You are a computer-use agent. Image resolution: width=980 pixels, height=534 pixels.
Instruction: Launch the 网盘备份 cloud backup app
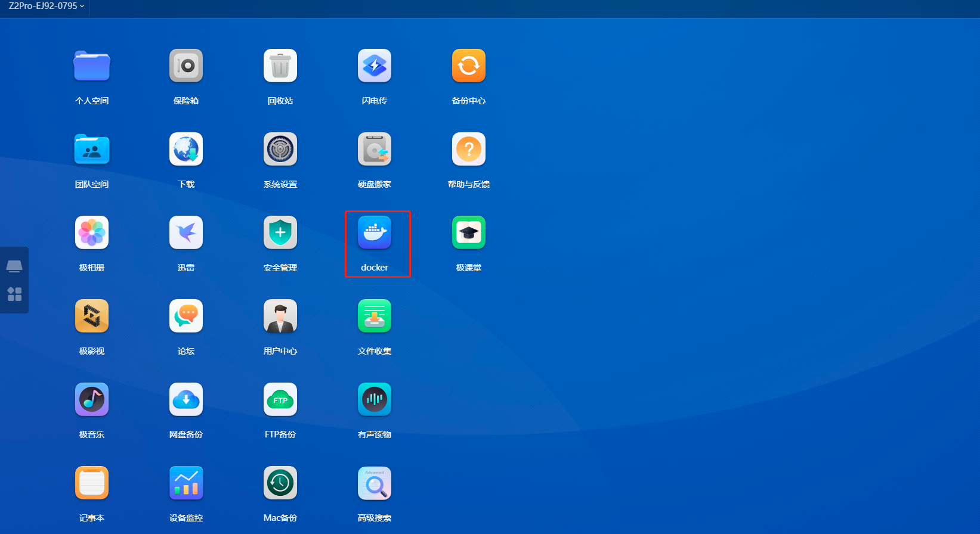[186, 399]
